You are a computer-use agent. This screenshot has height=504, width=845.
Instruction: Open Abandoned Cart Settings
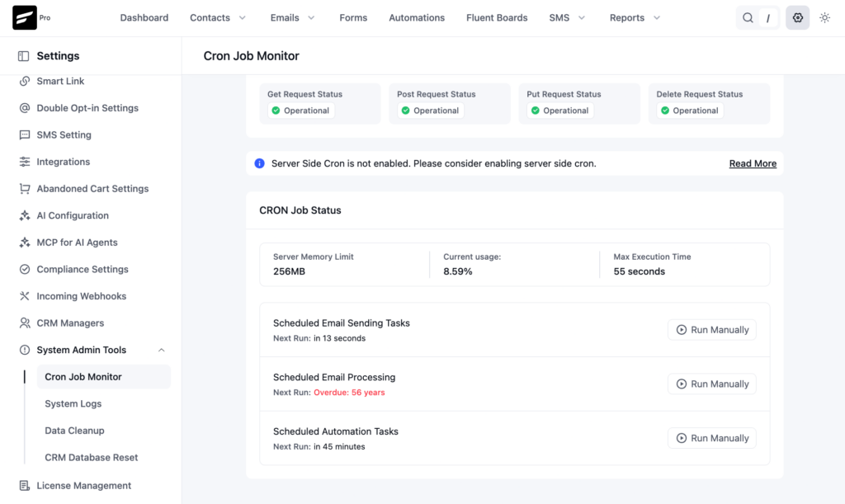pyautogui.click(x=92, y=189)
